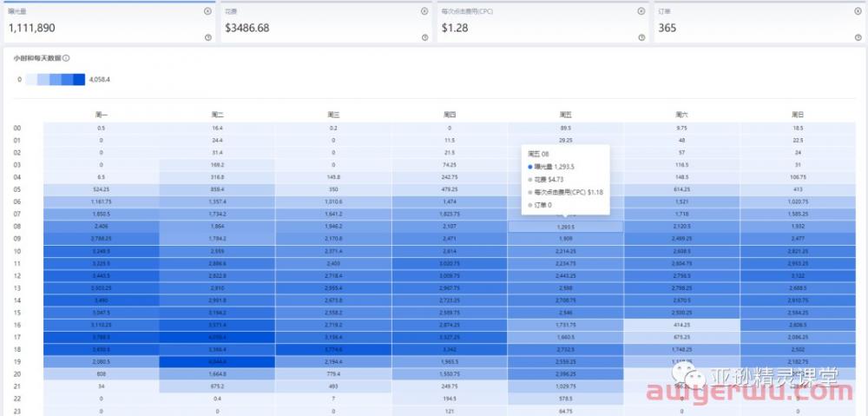Select the 周二 04 cell 316.8

(x=217, y=177)
